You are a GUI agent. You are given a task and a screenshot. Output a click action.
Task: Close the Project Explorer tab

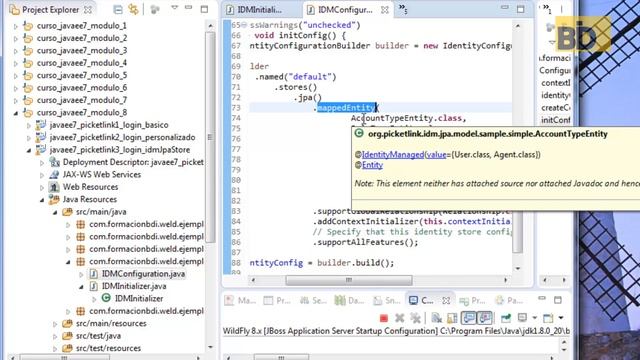pos(88,9)
